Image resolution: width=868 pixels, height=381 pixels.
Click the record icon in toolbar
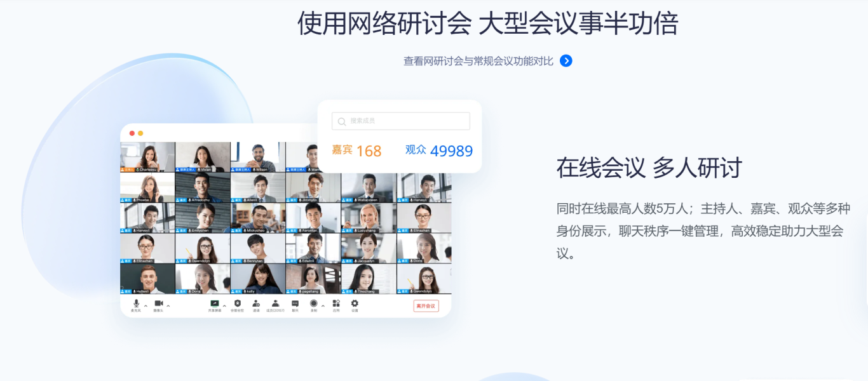[x=314, y=304]
